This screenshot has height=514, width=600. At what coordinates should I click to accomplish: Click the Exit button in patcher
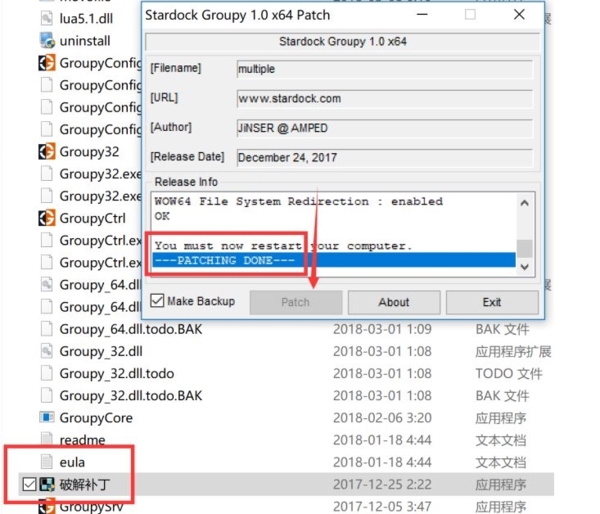tap(492, 302)
